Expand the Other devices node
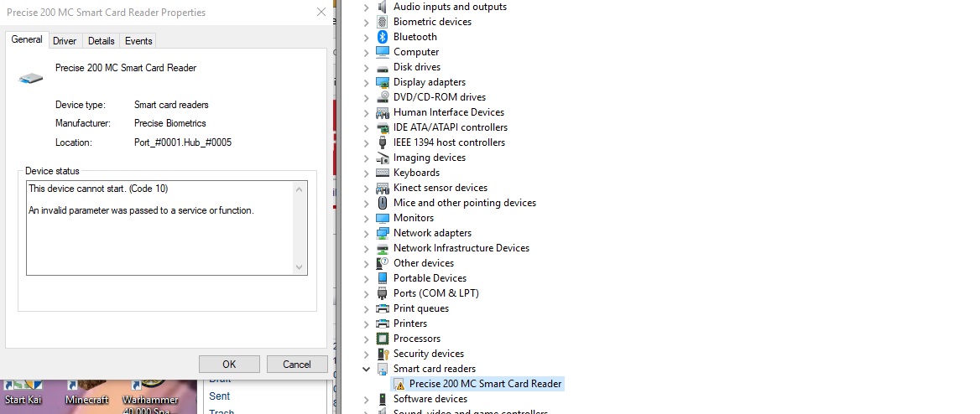 coord(367,263)
